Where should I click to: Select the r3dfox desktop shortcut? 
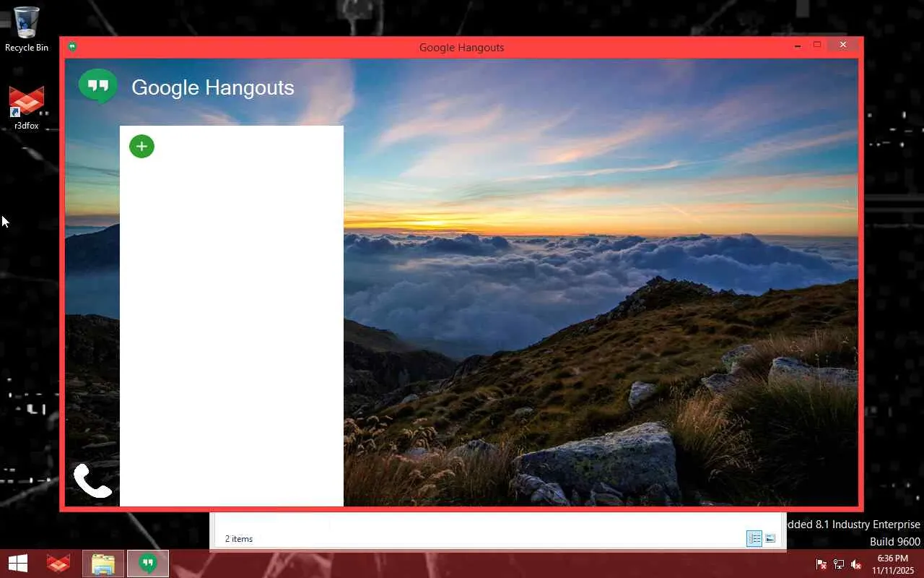27,108
